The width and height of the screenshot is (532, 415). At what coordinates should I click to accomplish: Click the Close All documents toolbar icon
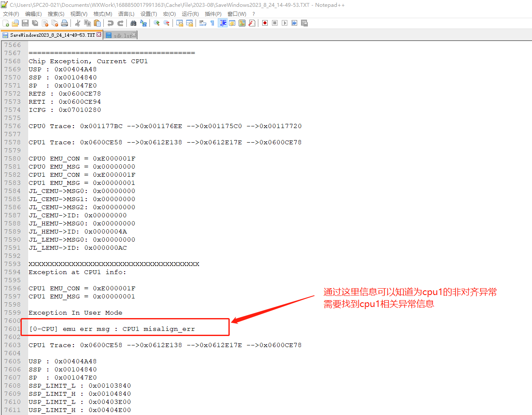tap(55, 23)
